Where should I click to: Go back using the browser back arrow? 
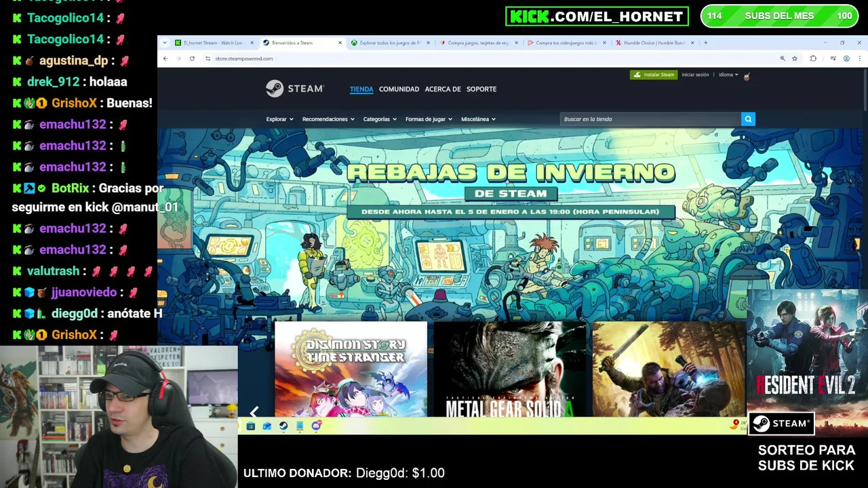(x=165, y=59)
